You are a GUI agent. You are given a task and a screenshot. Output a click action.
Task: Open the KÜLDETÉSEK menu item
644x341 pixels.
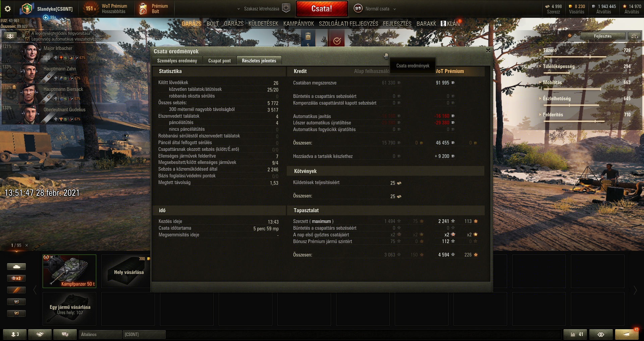tap(263, 24)
